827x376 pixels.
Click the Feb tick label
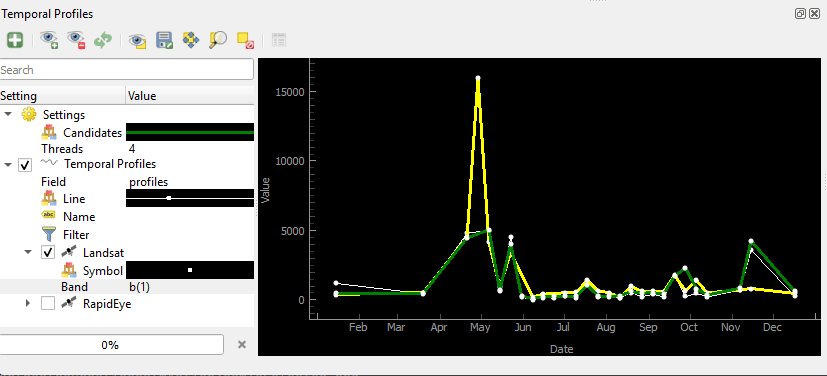(358, 327)
